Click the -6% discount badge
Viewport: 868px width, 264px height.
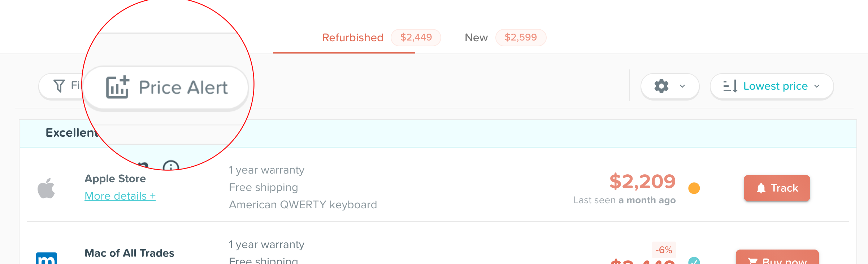pyautogui.click(x=664, y=250)
